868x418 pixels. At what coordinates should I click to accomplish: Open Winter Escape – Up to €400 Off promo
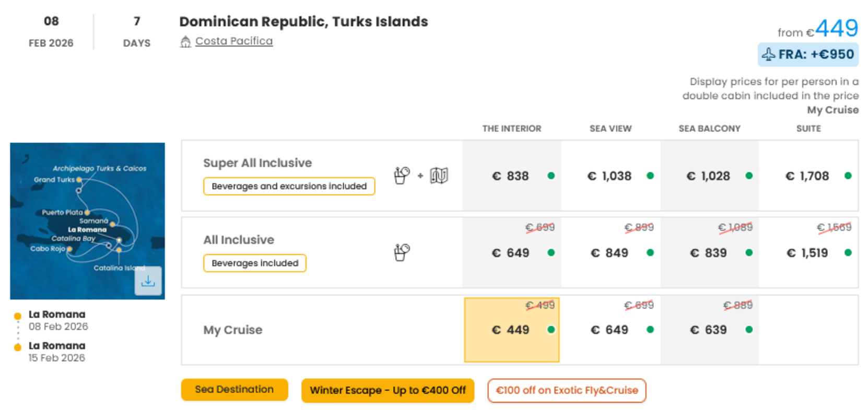pos(388,390)
